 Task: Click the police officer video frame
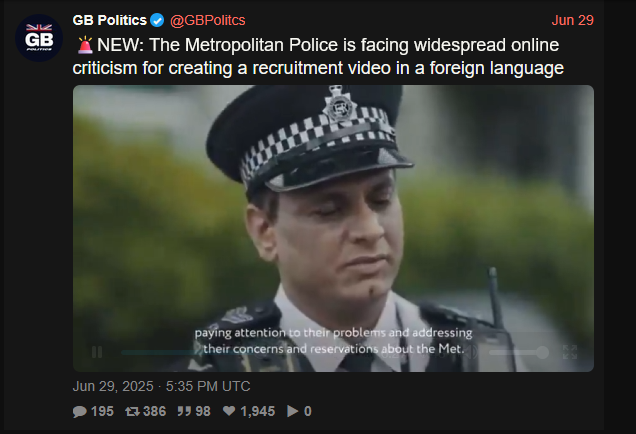tap(333, 228)
